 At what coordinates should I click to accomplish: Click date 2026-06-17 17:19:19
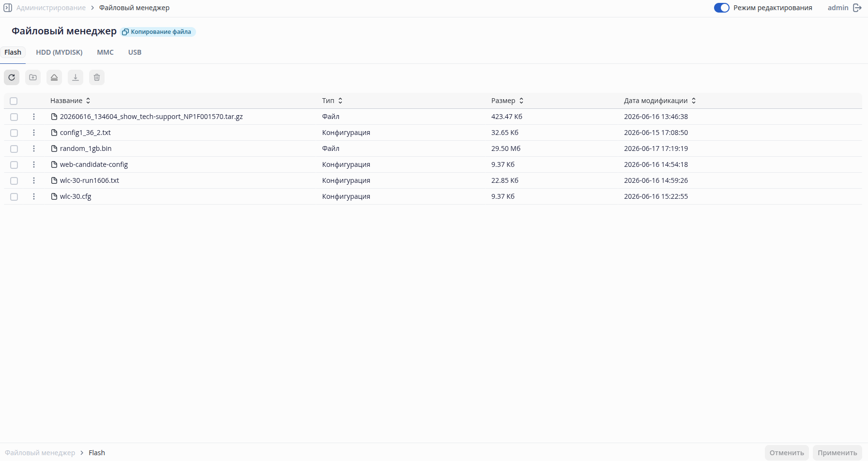click(x=656, y=149)
